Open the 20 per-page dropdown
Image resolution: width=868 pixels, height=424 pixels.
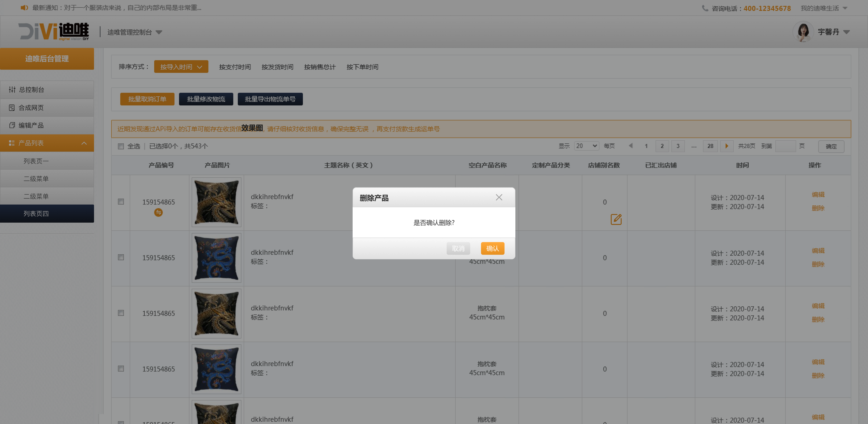586,146
